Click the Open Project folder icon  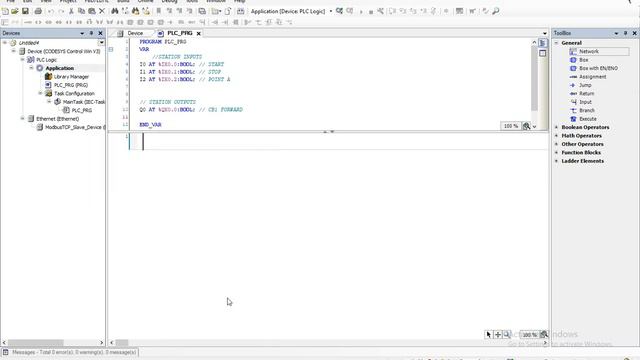pyautogui.click(x=15, y=11)
